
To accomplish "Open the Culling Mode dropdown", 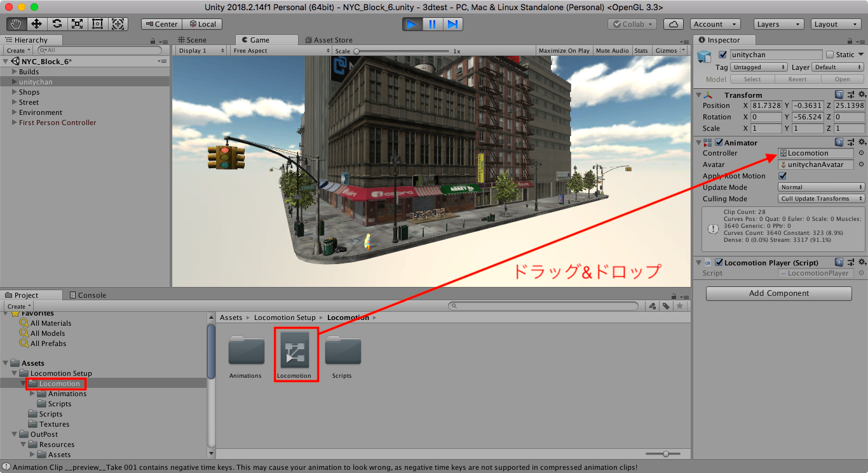I will [822, 199].
